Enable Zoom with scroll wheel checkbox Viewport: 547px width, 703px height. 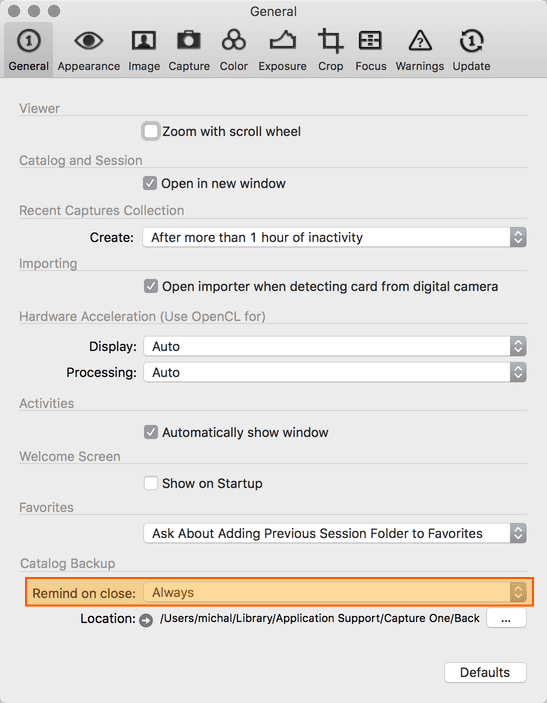pyautogui.click(x=151, y=131)
